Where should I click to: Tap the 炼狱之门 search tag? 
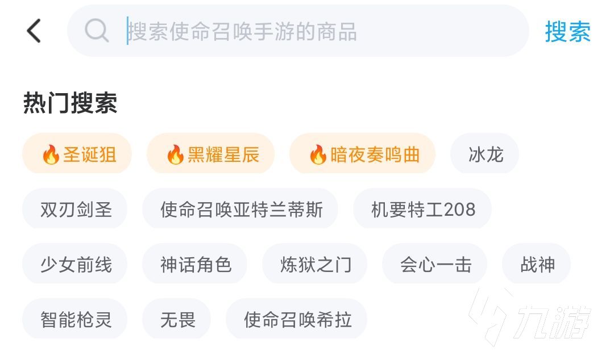(315, 264)
